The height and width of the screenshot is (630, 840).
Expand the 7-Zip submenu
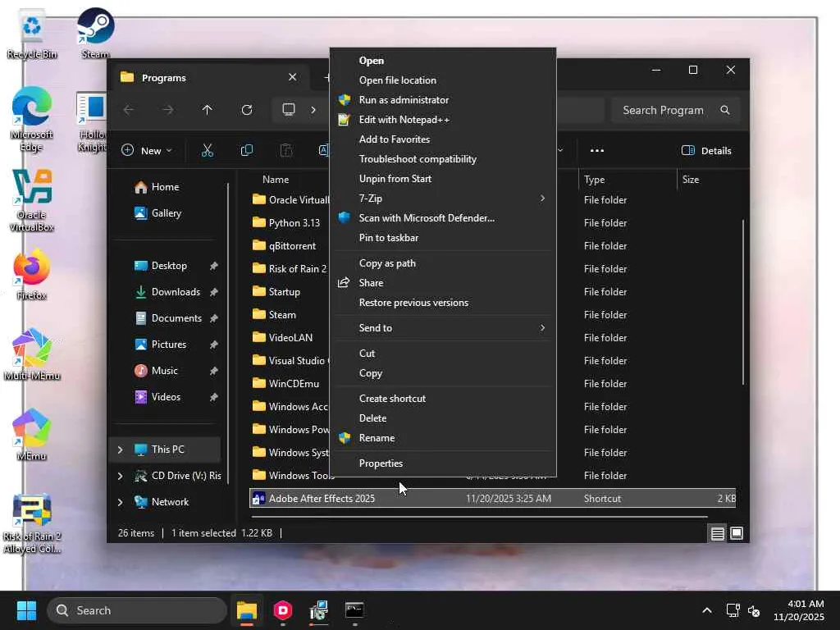(x=444, y=199)
